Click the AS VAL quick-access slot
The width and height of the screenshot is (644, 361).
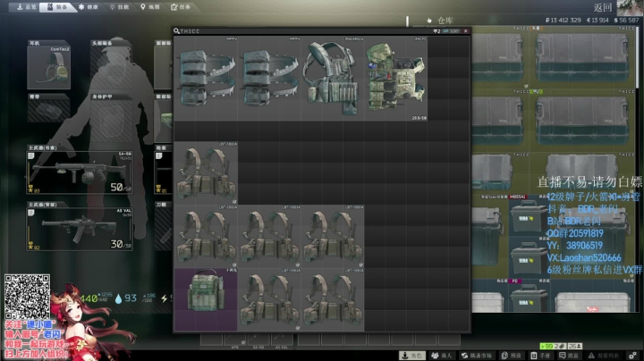tap(282, 340)
